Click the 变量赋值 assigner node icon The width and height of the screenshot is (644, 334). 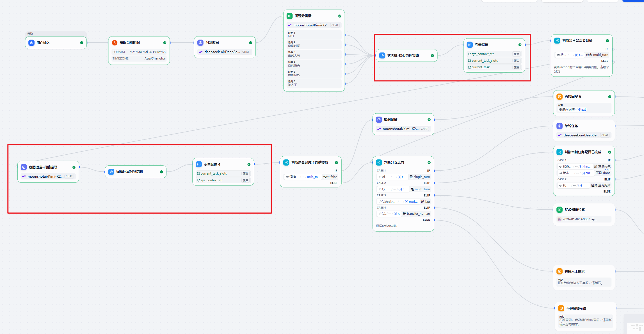tap(470, 45)
